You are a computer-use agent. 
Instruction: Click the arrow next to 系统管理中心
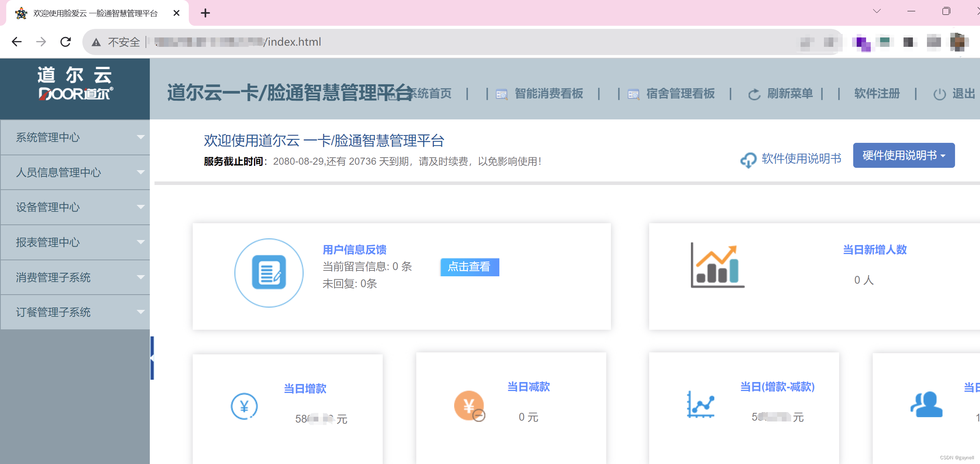click(x=141, y=137)
